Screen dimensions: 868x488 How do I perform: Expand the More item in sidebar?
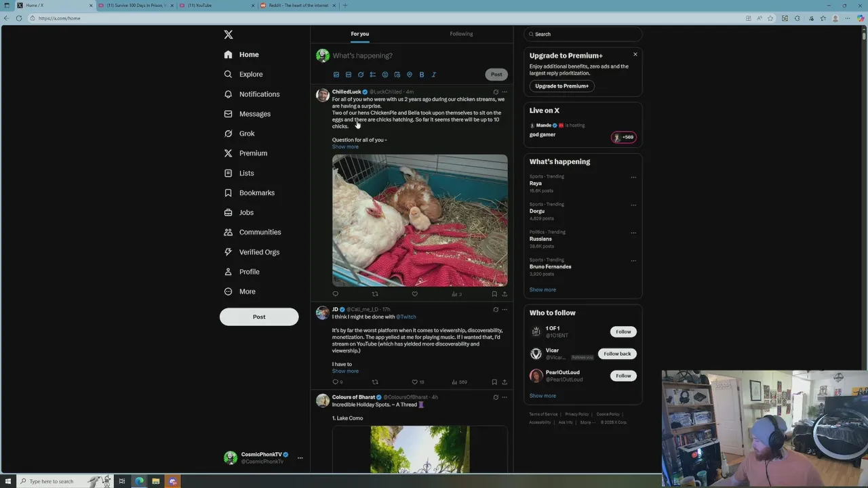[240, 292]
